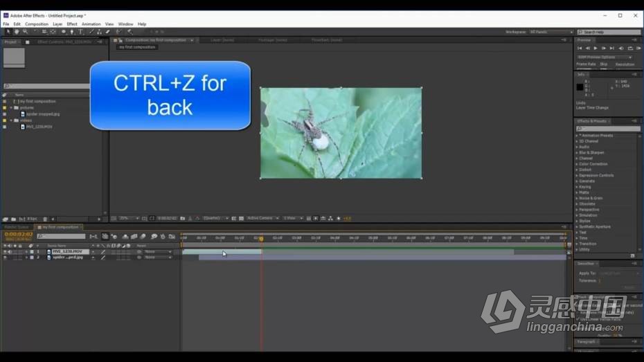Select the Zoom magnifier tool

point(25,32)
